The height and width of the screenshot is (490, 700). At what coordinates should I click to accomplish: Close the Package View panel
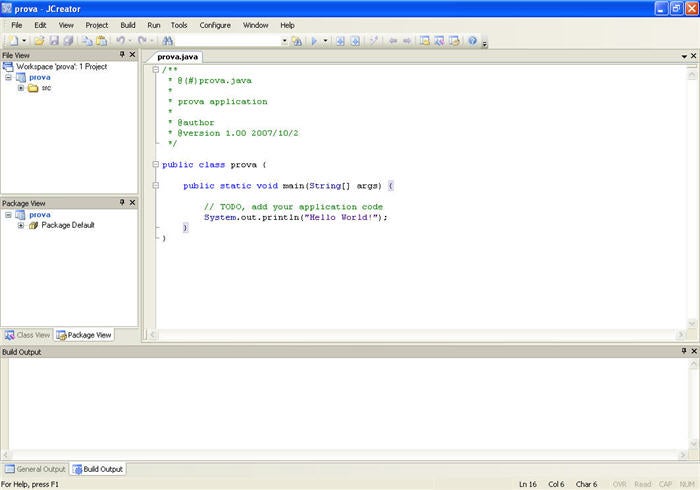pyautogui.click(x=132, y=203)
